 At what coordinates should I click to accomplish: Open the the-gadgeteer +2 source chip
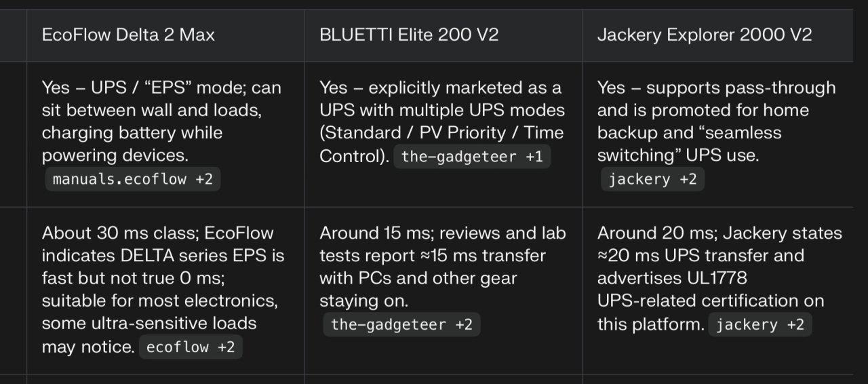401,325
